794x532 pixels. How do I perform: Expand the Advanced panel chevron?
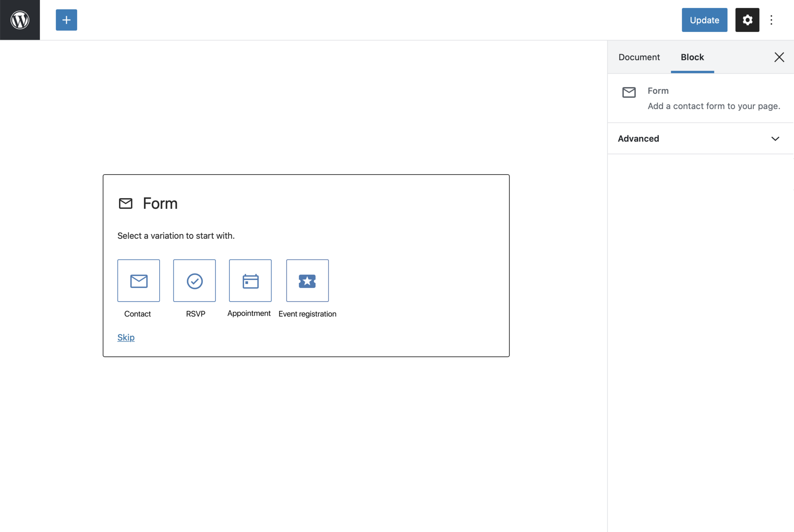click(775, 139)
